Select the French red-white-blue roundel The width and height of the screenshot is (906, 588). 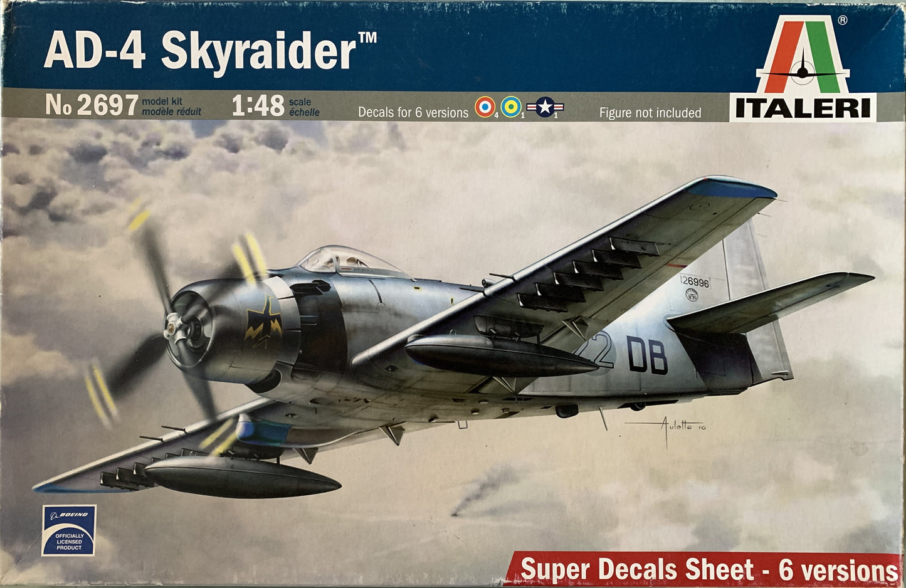click(484, 107)
